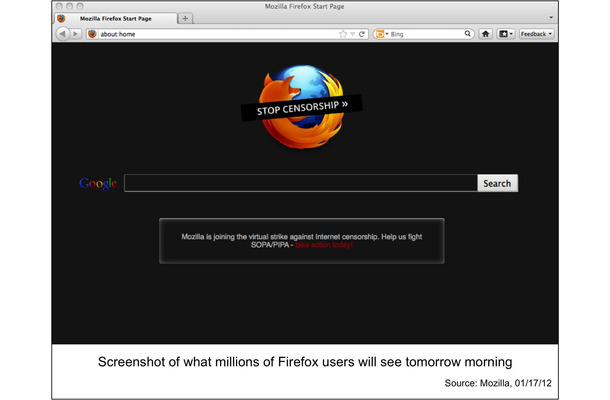Click the Back navigation arrow
610x400 pixels.
click(62, 34)
